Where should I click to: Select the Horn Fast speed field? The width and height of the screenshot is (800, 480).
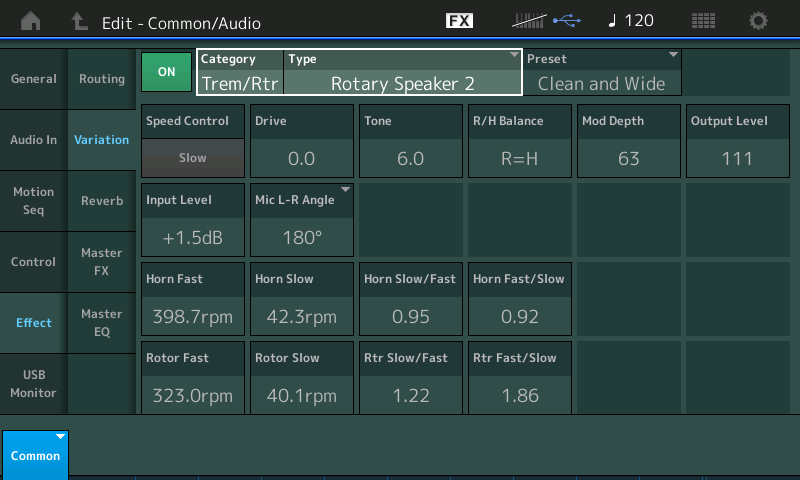(192, 317)
